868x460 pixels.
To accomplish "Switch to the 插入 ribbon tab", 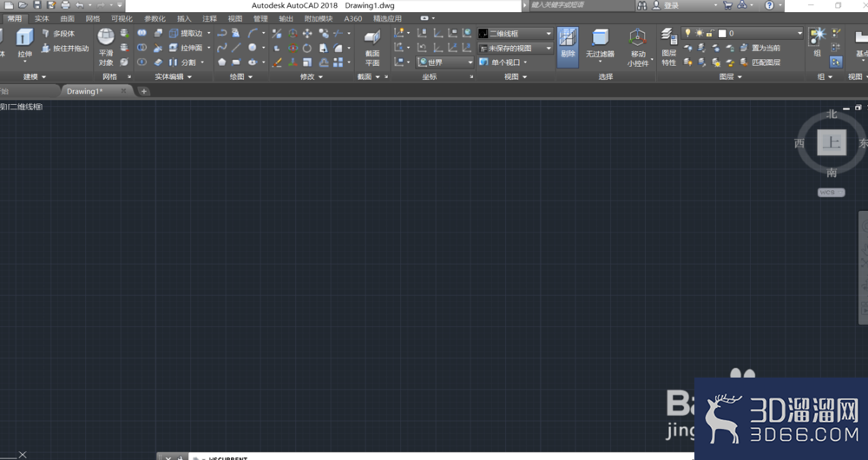I will coord(184,18).
